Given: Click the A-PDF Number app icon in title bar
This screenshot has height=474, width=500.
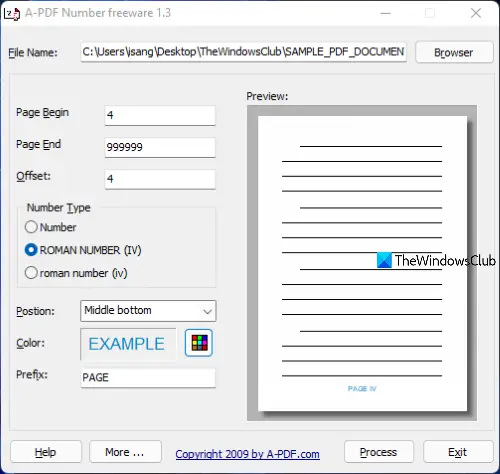Looking at the screenshot, I should [x=12, y=14].
